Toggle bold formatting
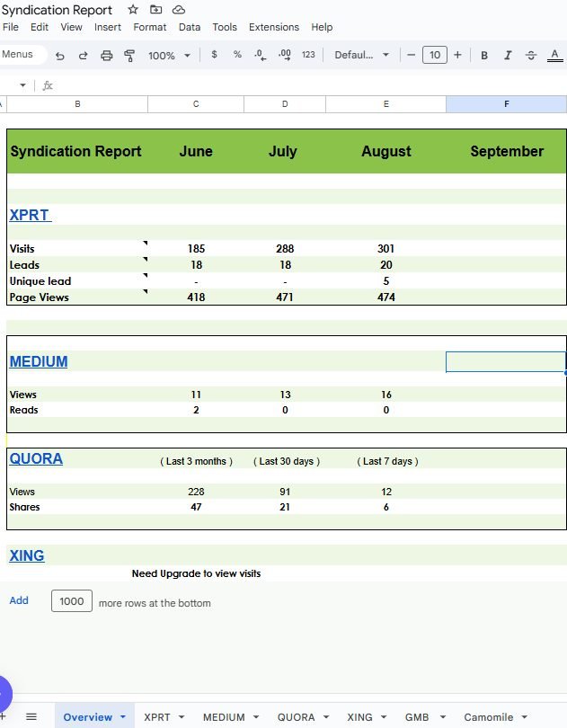 click(483, 55)
